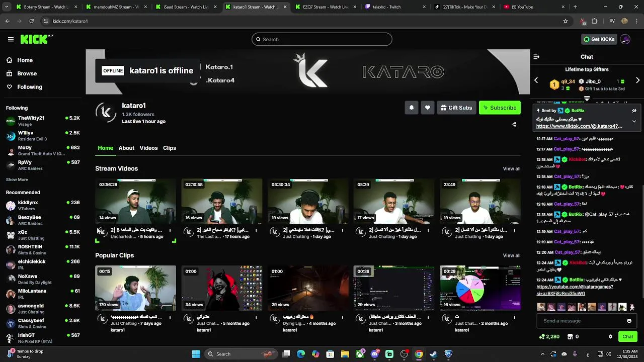This screenshot has width=644, height=362.
Task: Switch to the Clips channel tab
Action: (170, 148)
